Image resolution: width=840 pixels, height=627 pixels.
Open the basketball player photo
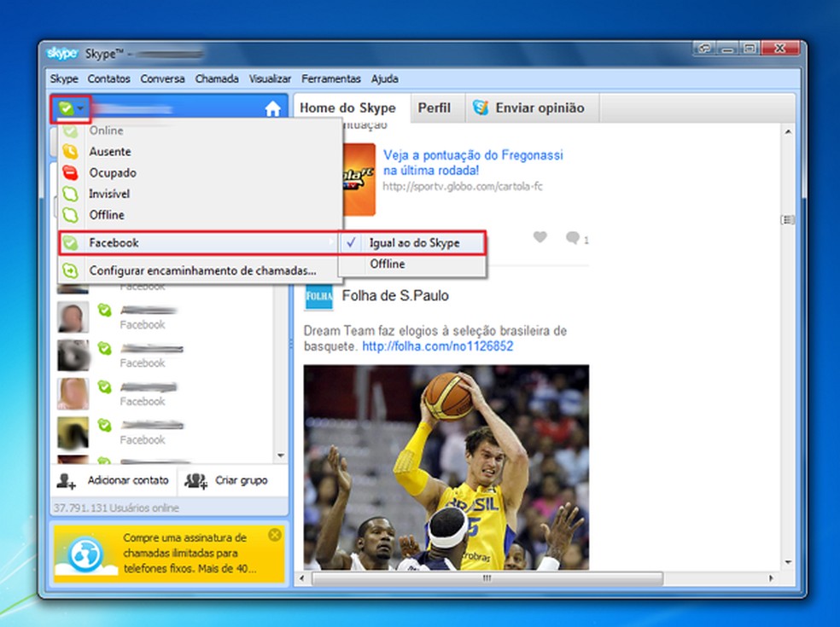(x=446, y=467)
